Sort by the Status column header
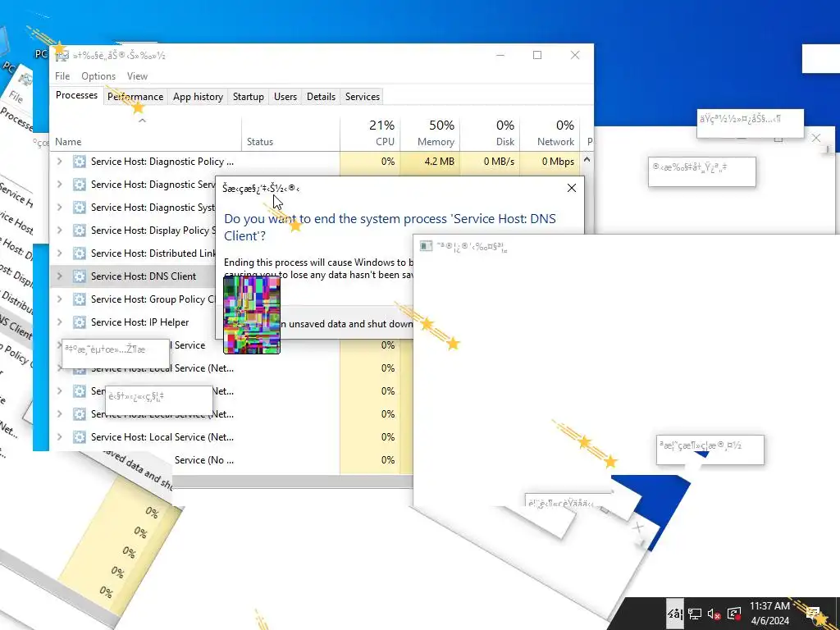Viewport: 840px width, 630px height. (x=290, y=134)
